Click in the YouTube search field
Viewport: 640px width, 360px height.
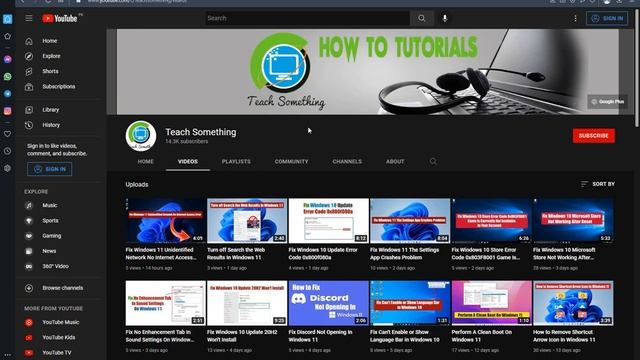[x=307, y=18]
